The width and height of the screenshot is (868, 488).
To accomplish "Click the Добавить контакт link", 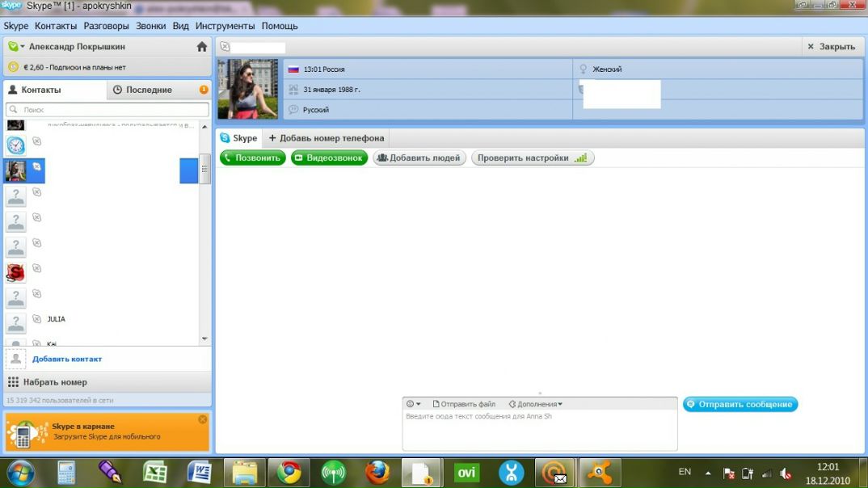I will 67,359.
